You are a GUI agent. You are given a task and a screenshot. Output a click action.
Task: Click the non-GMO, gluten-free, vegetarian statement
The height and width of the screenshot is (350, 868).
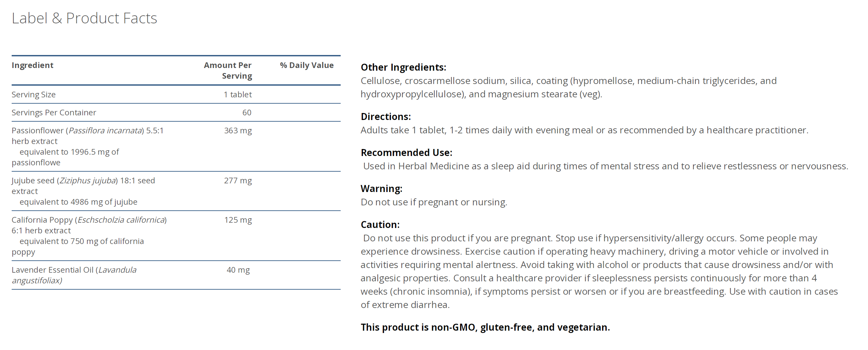click(x=485, y=327)
